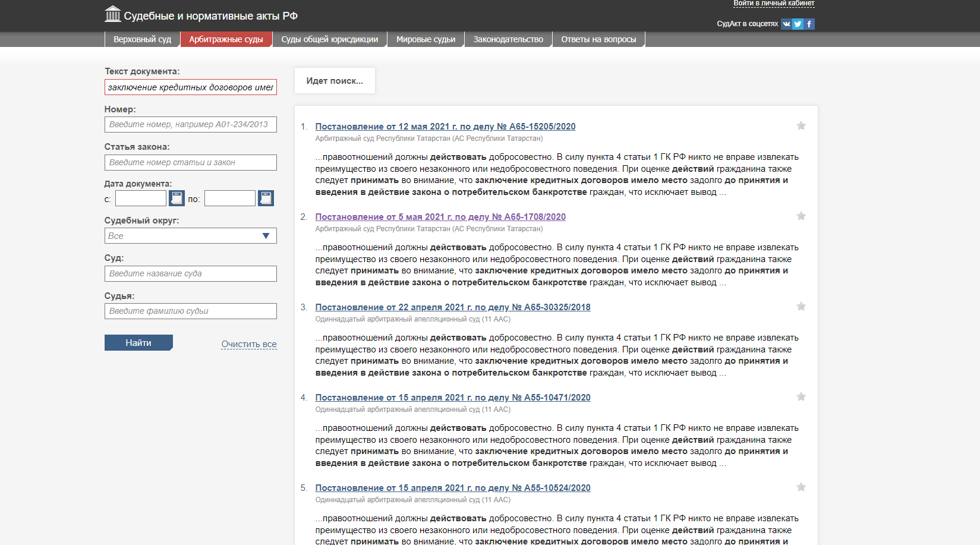Click the Twitter share icon
Screen dimensions: 980x545
[x=798, y=24]
